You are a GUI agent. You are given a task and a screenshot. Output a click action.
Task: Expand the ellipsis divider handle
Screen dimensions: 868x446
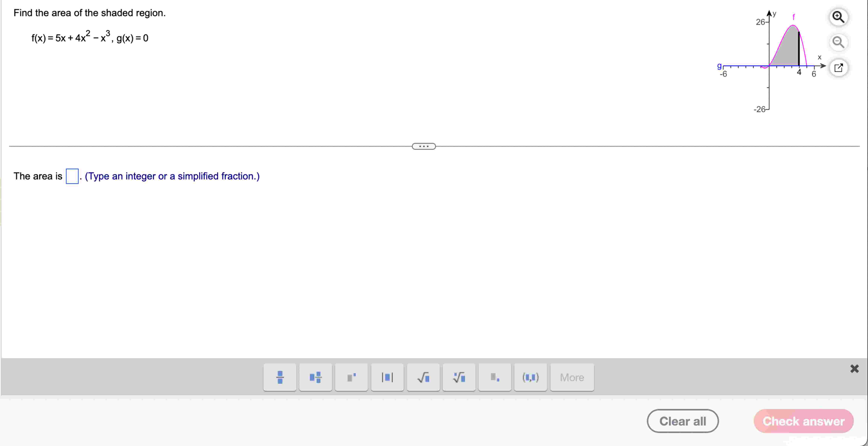(x=424, y=146)
